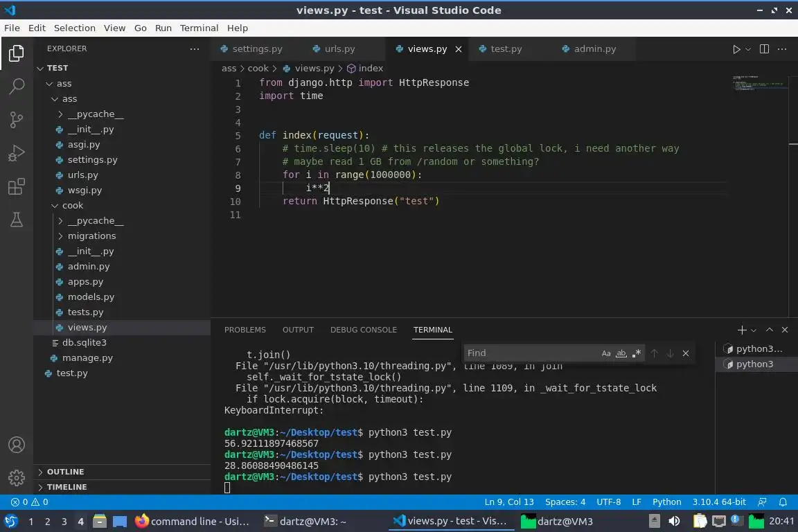
Task: Click the feedback icon in status bar
Action: click(762, 502)
